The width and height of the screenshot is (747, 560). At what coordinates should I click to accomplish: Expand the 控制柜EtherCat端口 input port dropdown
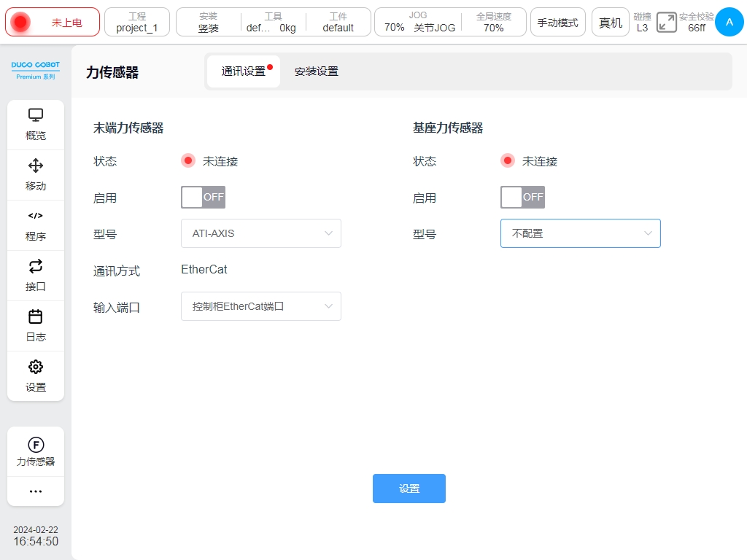[x=260, y=306]
